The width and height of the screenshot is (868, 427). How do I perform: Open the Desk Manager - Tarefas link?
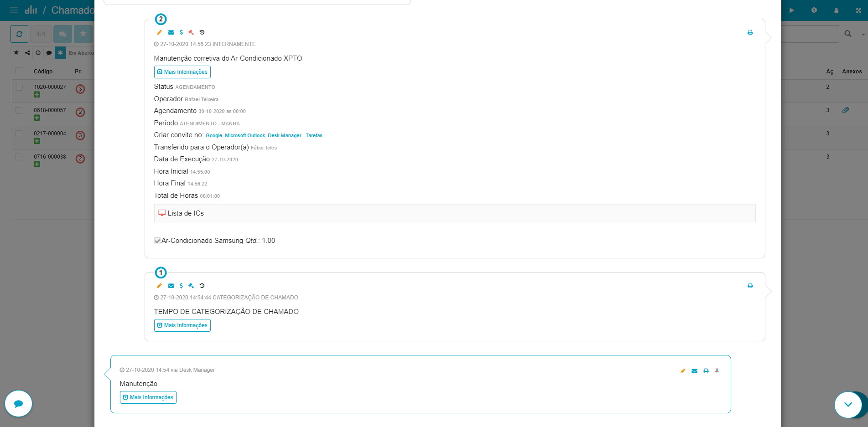(295, 136)
